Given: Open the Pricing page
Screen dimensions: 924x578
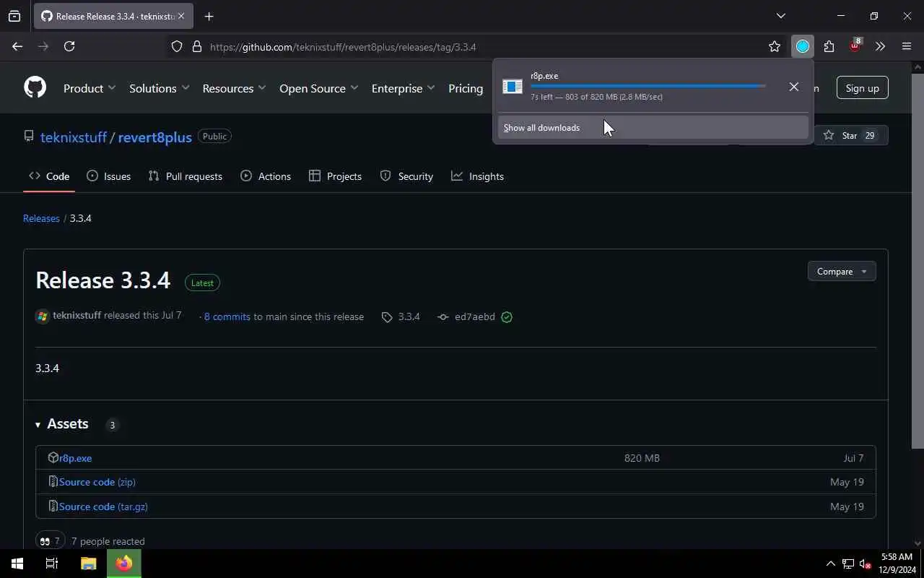Looking at the screenshot, I should 466,88.
